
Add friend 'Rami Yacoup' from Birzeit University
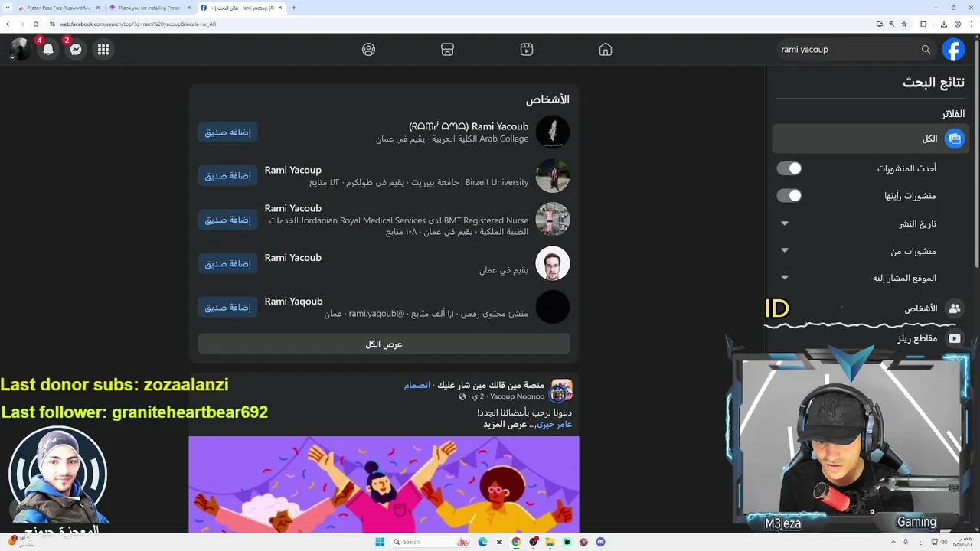coord(227,176)
